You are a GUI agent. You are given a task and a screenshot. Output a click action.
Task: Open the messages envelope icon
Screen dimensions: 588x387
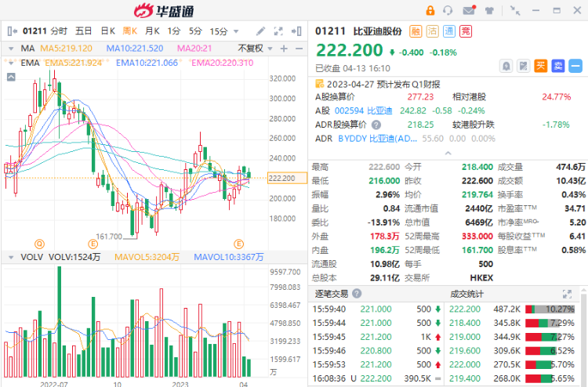coord(469,10)
